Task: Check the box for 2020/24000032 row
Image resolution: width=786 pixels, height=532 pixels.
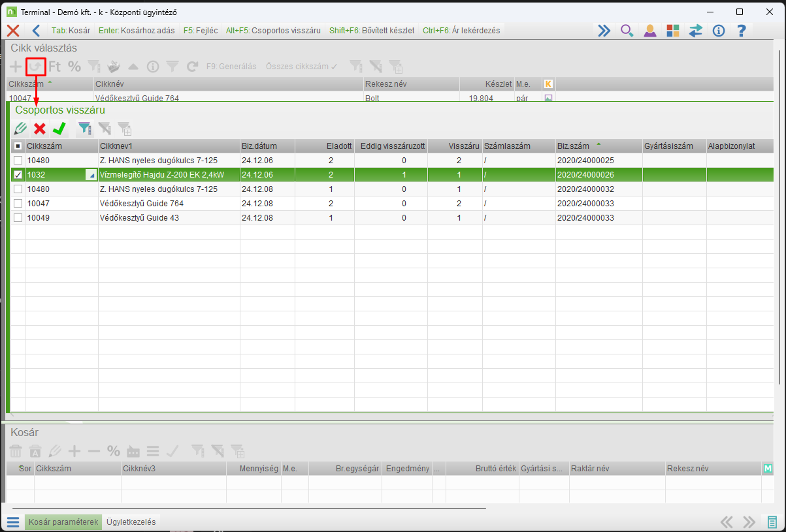Action: [x=18, y=189]
